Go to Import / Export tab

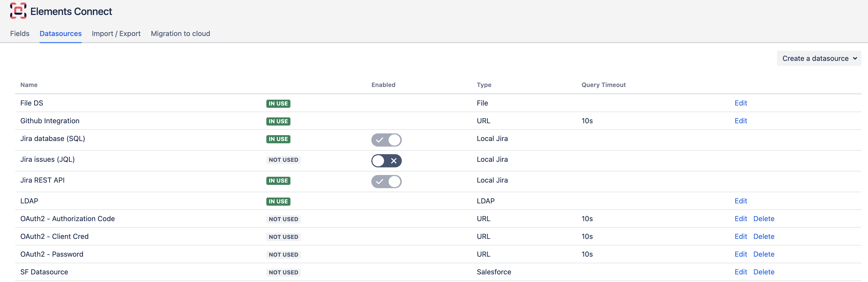click(116, 34)
